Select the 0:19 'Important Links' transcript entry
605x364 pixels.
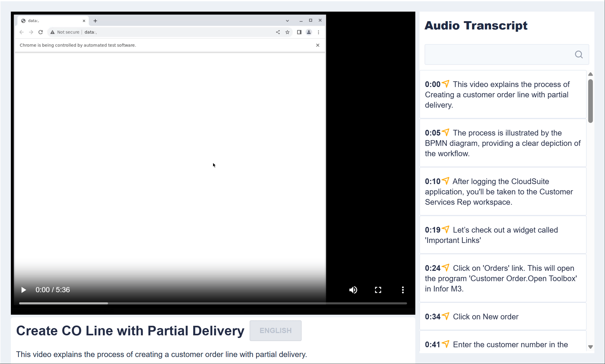pos(502,235)
